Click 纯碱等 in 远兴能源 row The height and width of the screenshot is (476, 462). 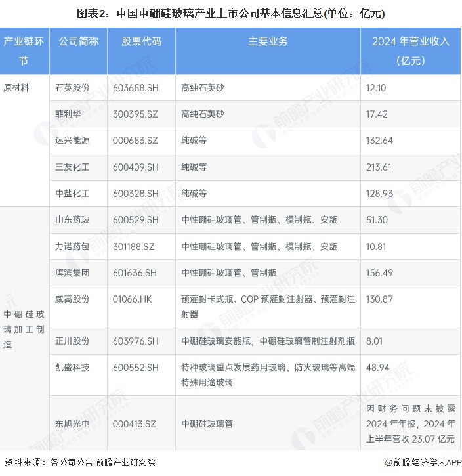194,141
